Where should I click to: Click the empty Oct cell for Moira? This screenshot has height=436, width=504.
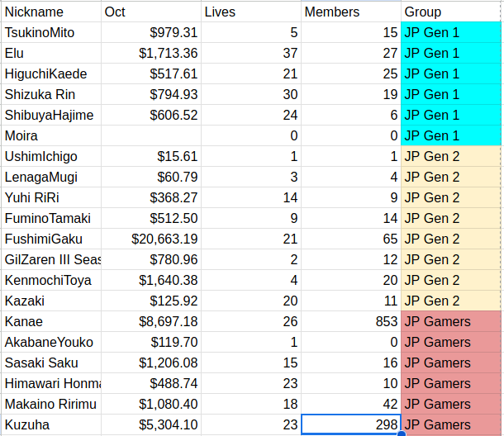151,135
